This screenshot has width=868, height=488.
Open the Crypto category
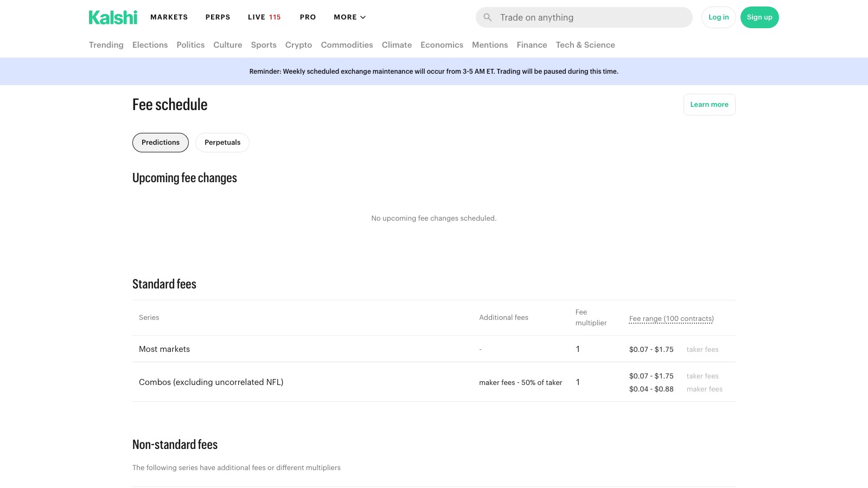click(299, 45)
